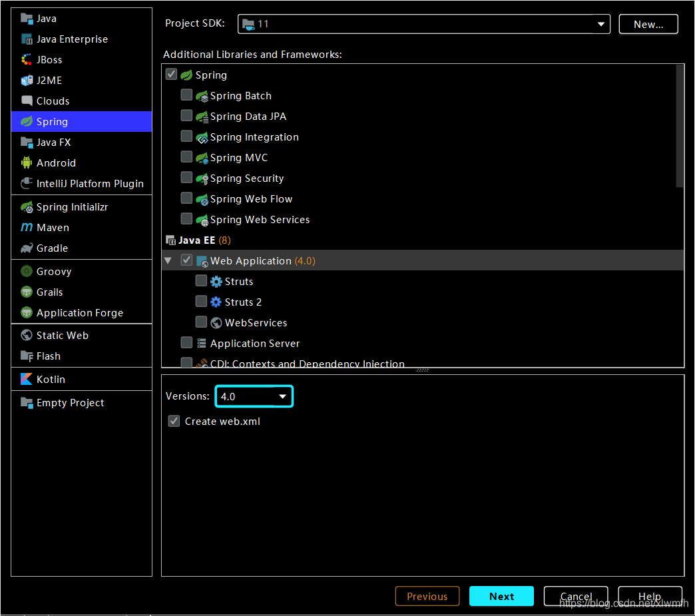Click the Java folder icon in sidebar

[27, 19]
